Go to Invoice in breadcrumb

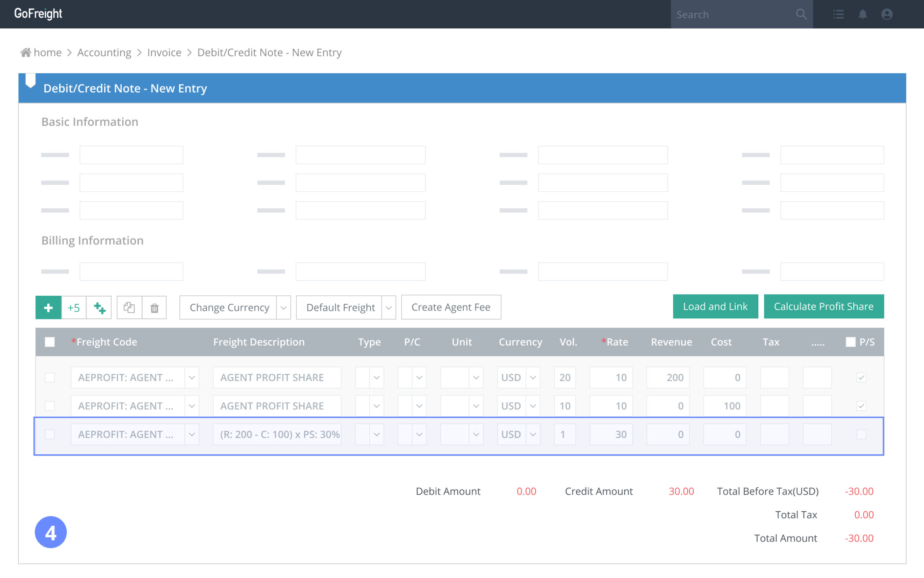(x=164, y=52)
